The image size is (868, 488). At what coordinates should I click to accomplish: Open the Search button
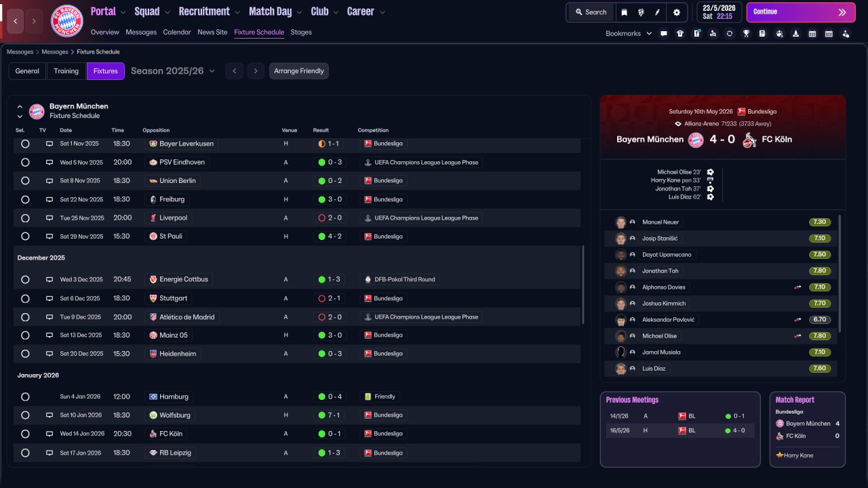[591, 12]
